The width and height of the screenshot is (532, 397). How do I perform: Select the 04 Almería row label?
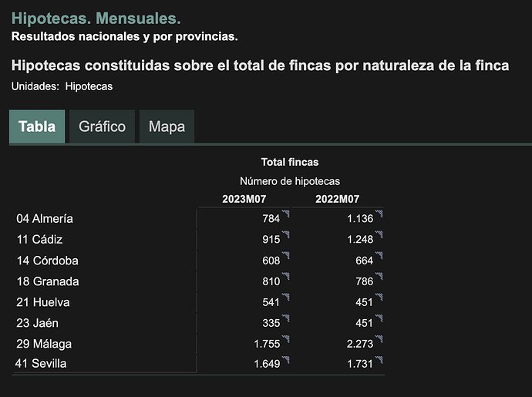(45, 218)
